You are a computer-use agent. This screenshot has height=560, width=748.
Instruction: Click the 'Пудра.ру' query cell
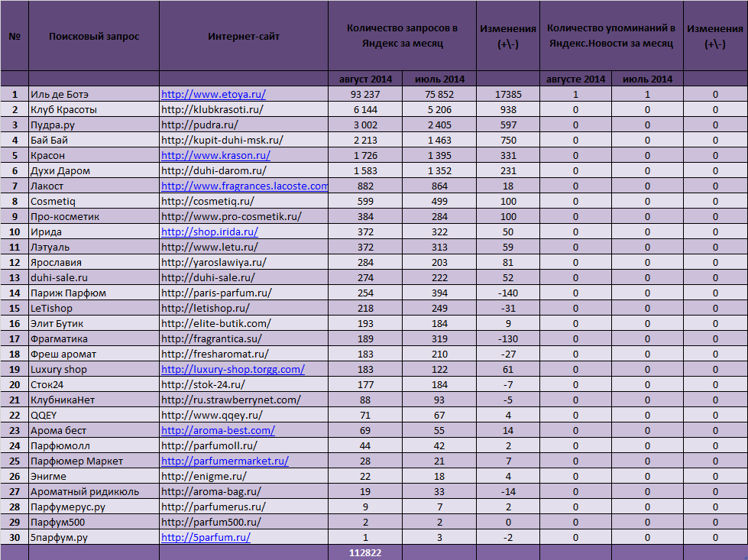click(x=94, y=125)
